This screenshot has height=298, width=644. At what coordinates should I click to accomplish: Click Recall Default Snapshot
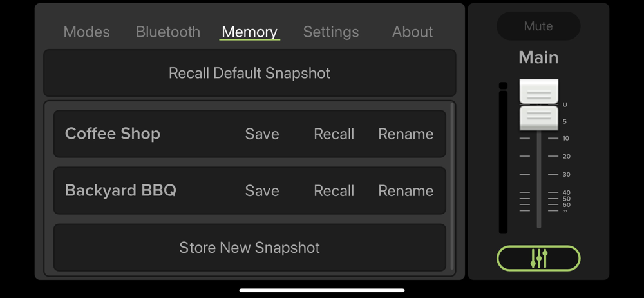click(x=250, y=73)
